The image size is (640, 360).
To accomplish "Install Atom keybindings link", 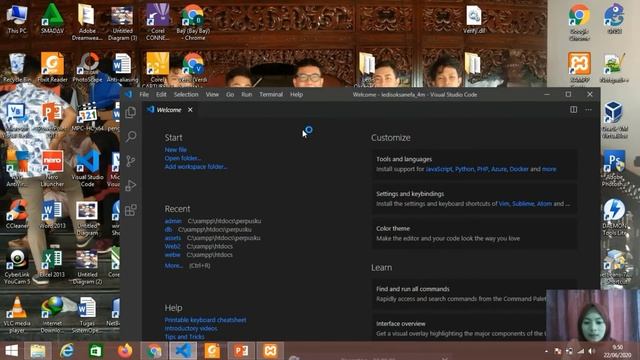I will tap(544, 204).
